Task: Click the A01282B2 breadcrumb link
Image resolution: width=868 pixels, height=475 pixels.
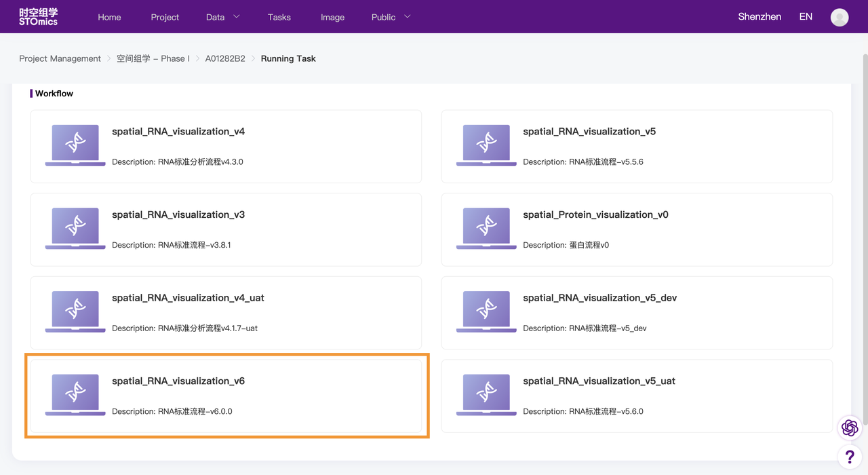Action: click(x=225, y=58)
